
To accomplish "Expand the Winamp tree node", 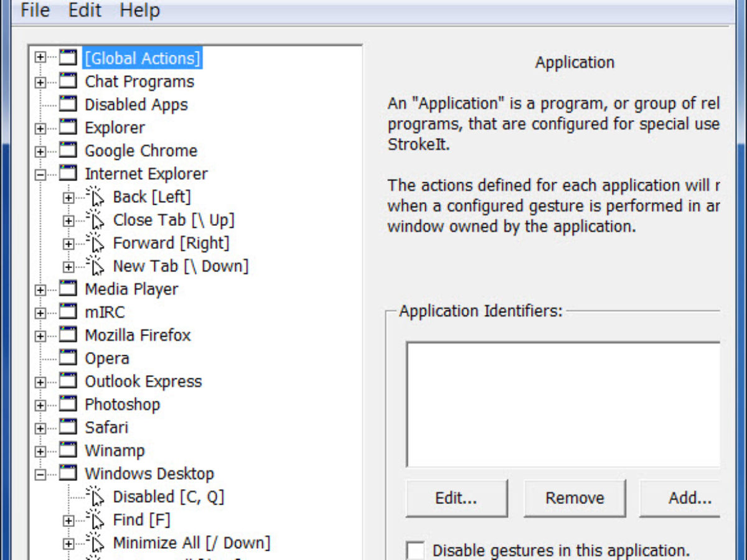I will [40, 450].
